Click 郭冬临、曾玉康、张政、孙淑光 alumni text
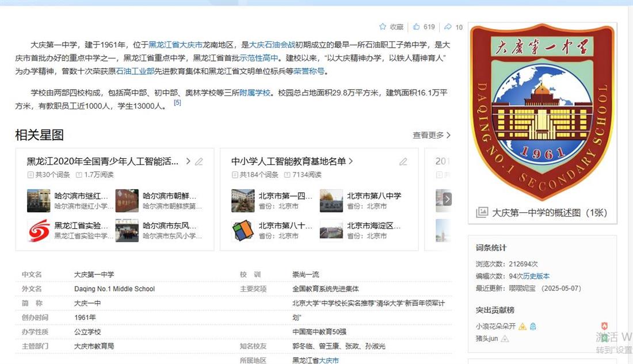 coord(339,346)
